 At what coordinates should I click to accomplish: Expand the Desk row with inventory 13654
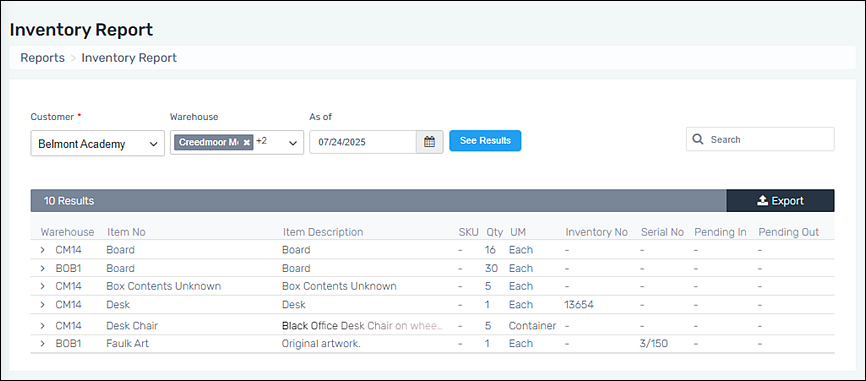tap(43, 305)
